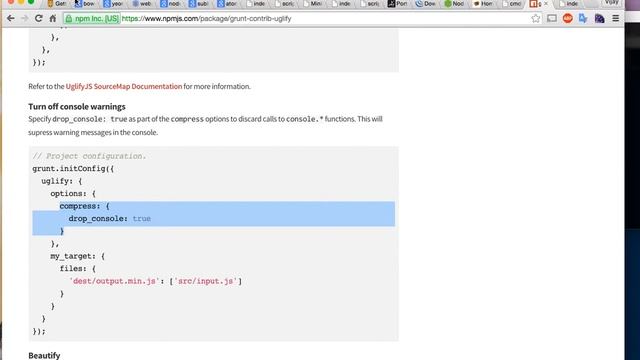Click 'supress warning messages in the console' text

point(93,132)
